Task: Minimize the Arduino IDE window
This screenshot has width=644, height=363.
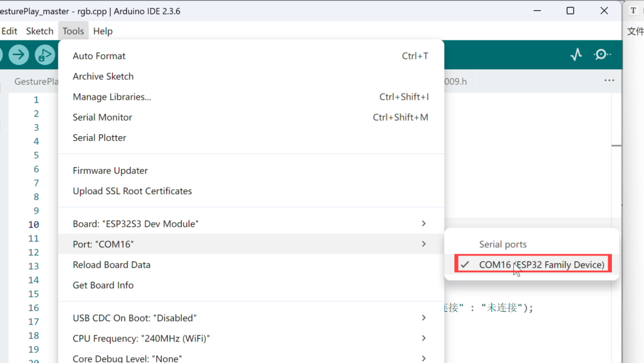Action: coord(537,11)
